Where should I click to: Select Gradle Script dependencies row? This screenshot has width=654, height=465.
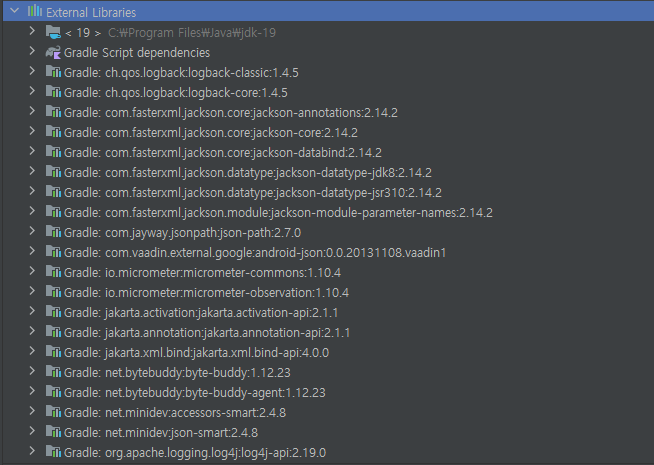(x=137, y=53)
